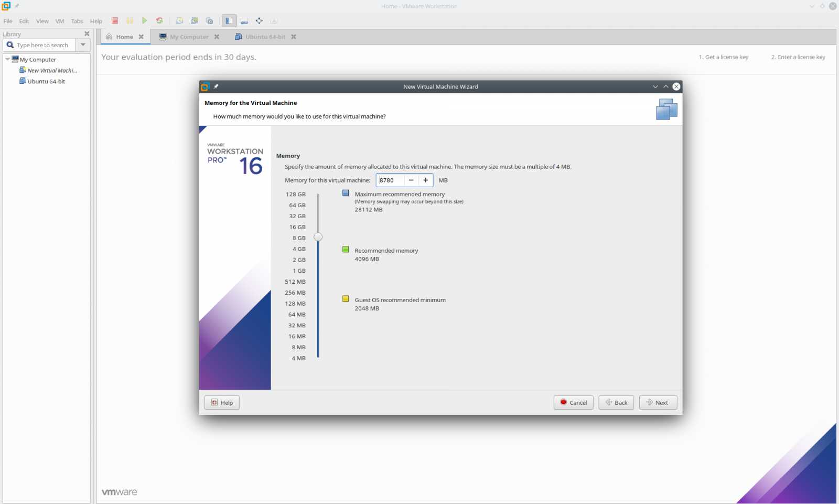Click the 4 GB label on memory scale
Viewport: 839px width, 504px height.
click(x=299, y=249)
